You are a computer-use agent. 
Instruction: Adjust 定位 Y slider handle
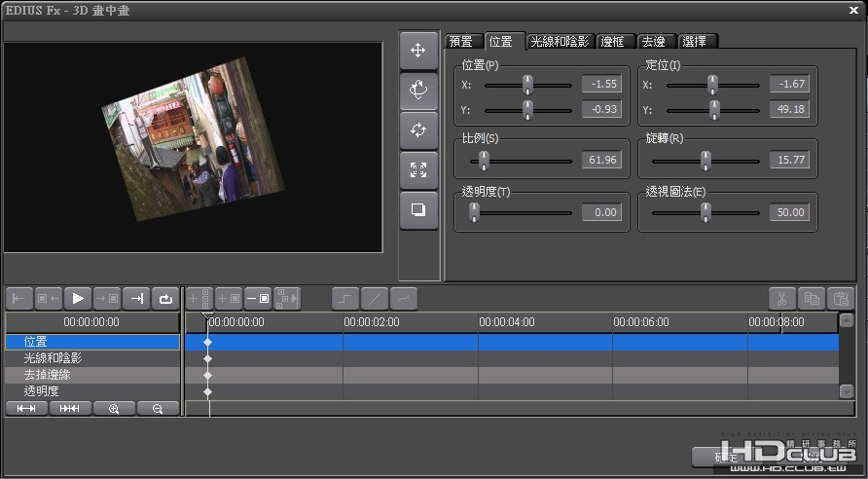coord(714,110)
